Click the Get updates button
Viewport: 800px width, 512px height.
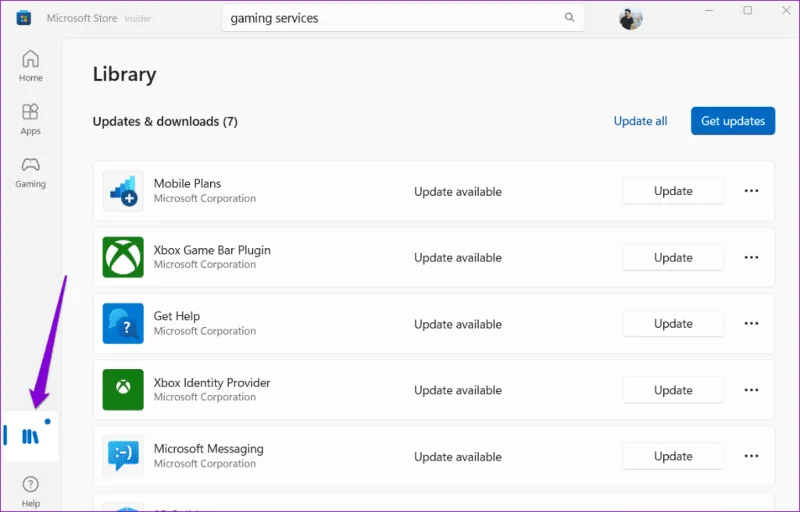(x=733, y=121)
